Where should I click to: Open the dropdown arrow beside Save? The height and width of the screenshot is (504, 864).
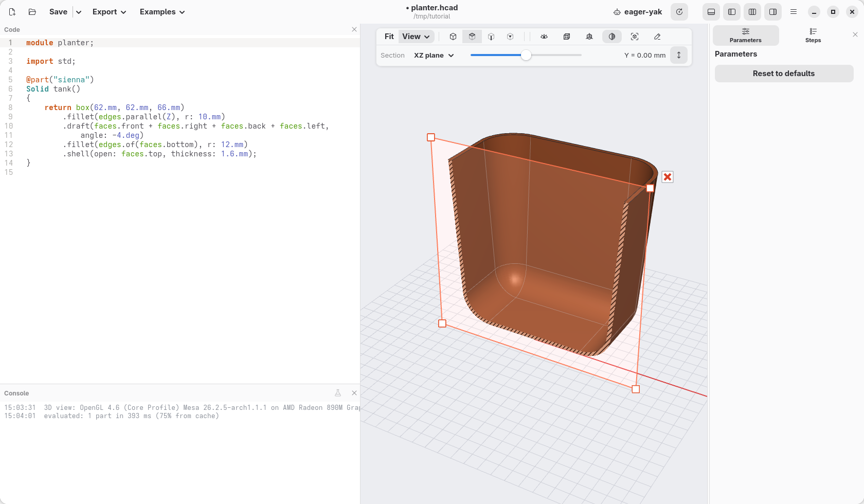[x=79, y=12]
